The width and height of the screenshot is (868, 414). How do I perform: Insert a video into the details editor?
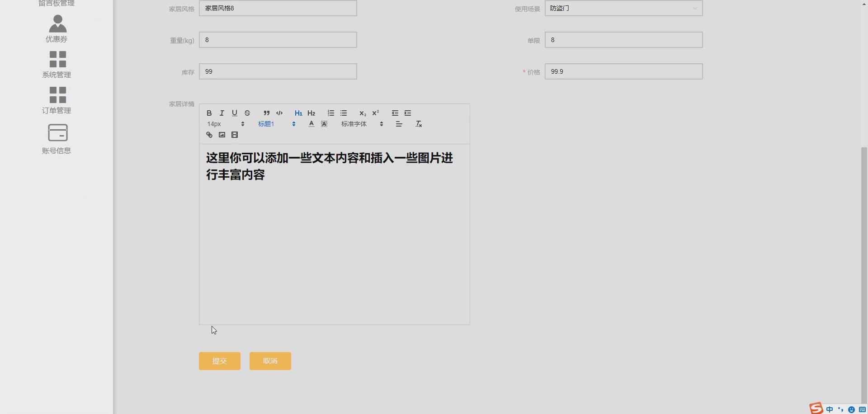tap(234, 135)
